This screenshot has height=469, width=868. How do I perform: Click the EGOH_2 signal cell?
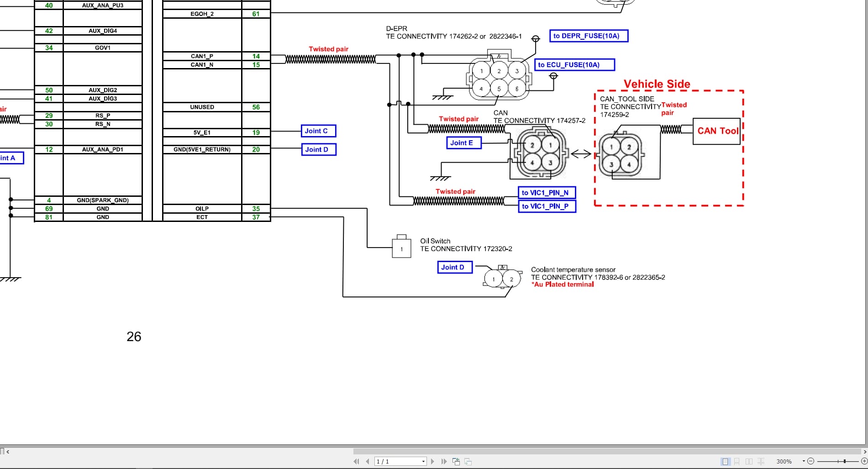tap(202, 14)
